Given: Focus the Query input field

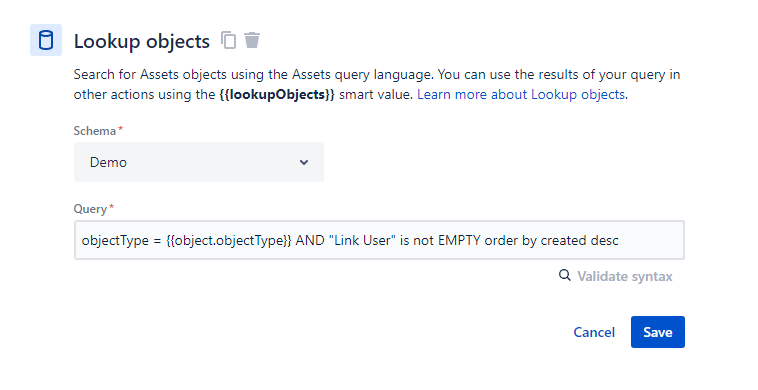Looking at the screenshot, I should 379,240.
